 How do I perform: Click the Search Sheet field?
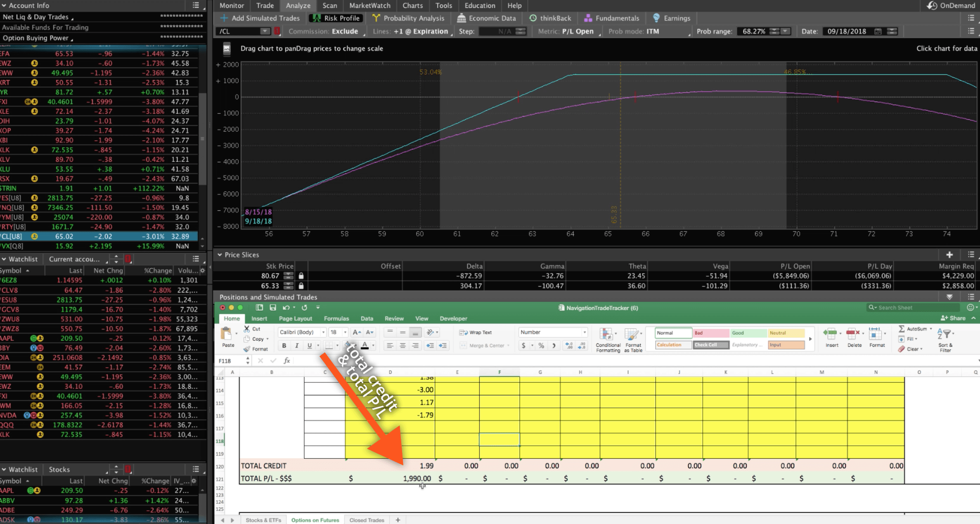coord(913,307)
